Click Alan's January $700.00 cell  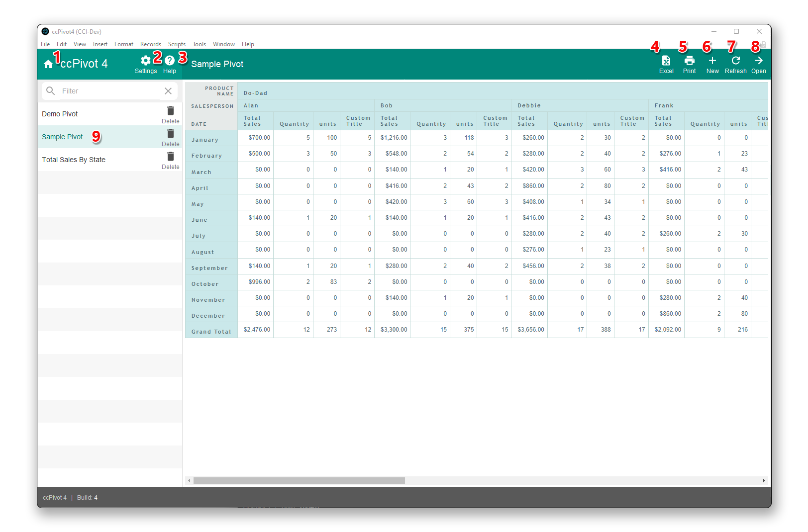pyautogui.click(x=256, y=138)
